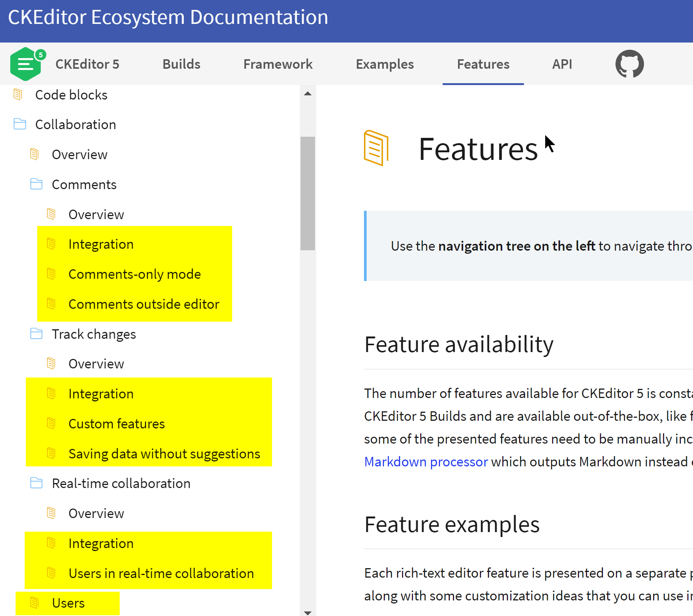
Task: Click the Comments outside editor page icon
Action: [51, 304]
